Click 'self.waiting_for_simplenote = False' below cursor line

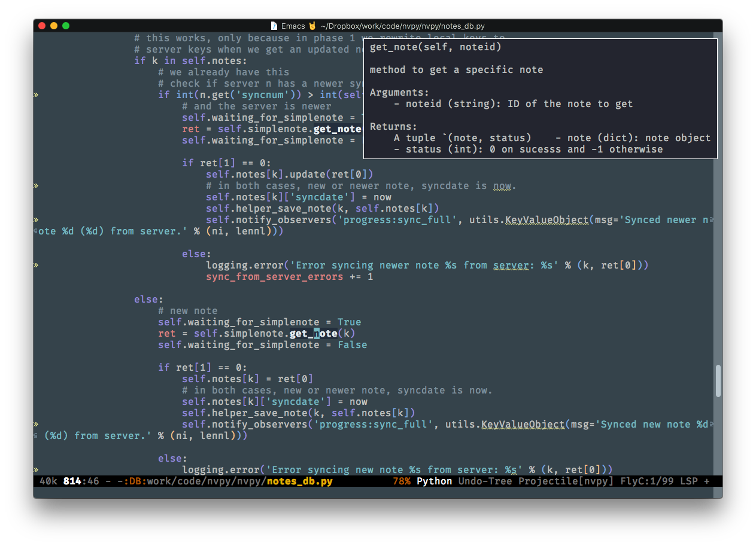pos(263,344)
